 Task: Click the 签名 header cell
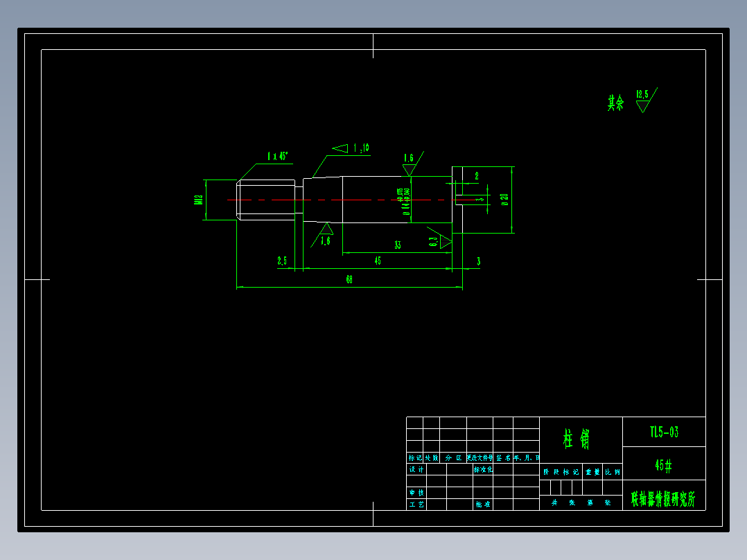(x=503, y=457)
